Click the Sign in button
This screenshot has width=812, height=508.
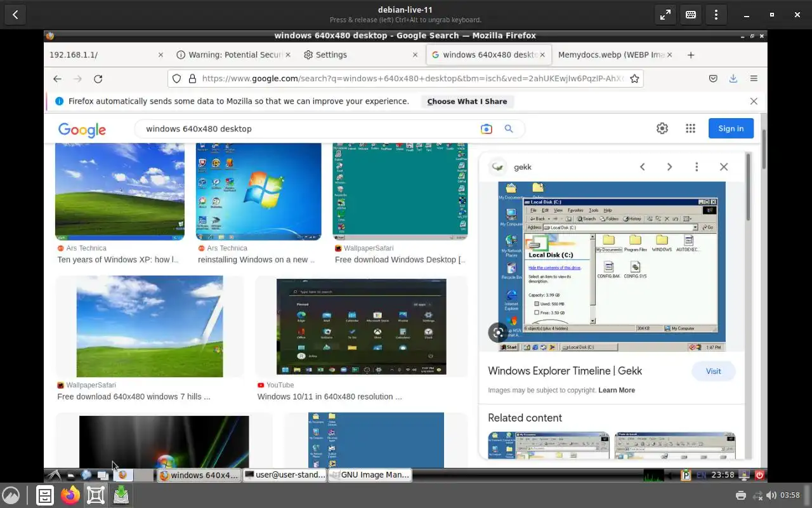[x=731, y=128]
